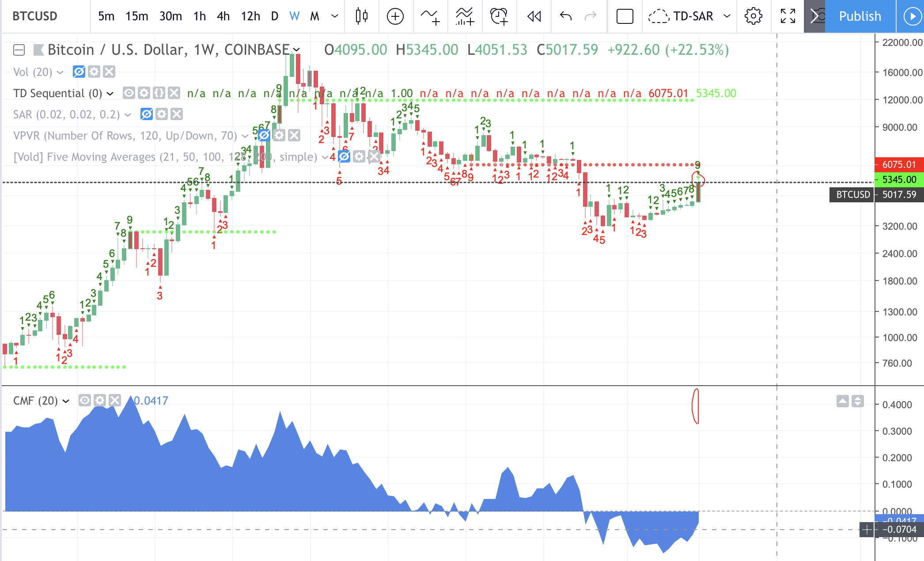Open indicator templates menu
The height and width of the screenshot is (561, 924).
tap(464, 16)
